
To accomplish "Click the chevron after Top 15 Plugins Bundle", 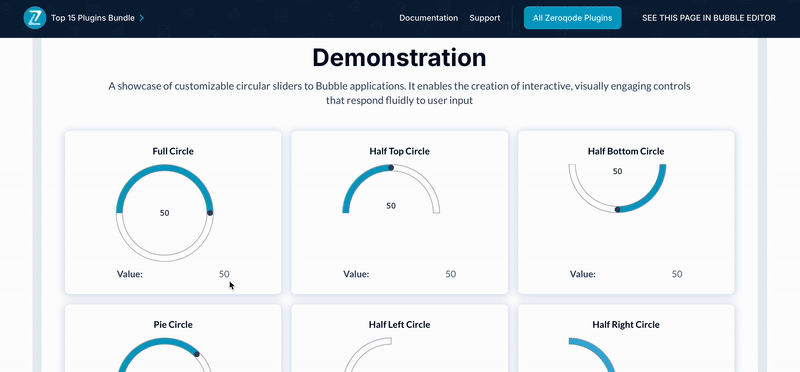I will (141, 18).
